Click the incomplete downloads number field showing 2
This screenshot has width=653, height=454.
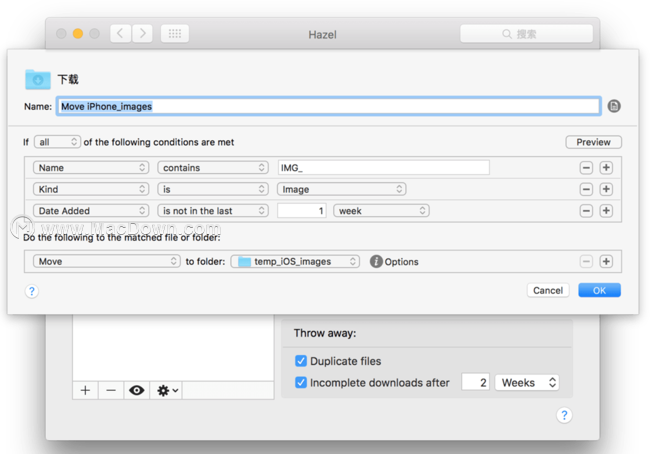[476, 382]
